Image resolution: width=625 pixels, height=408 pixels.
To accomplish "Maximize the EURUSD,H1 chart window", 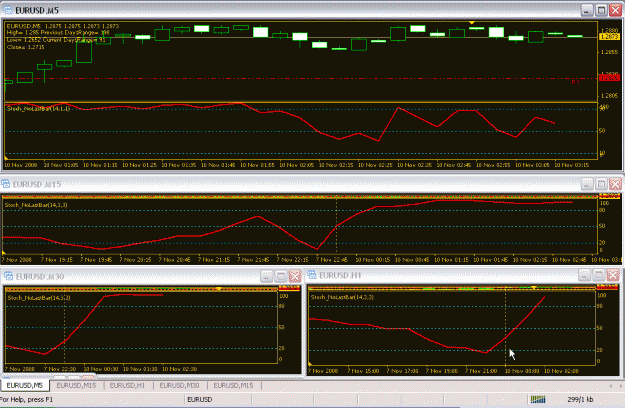I will (x=599, y=275).
